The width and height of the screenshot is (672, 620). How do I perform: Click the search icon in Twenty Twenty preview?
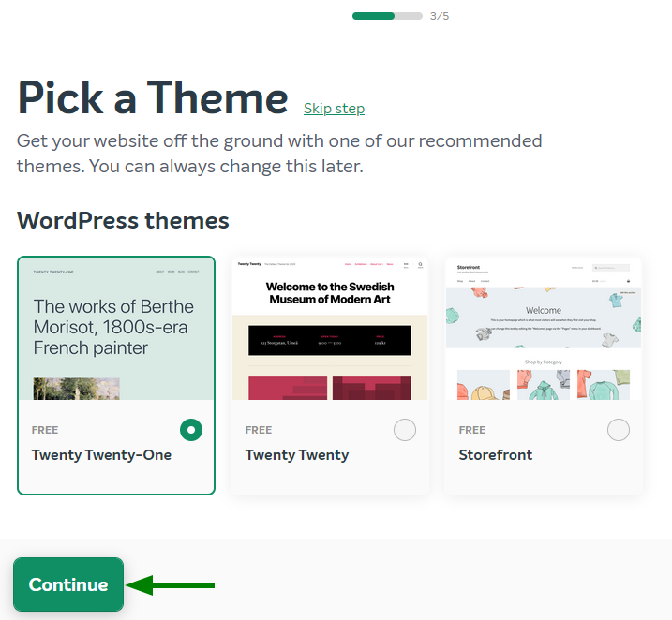(420, 265)
